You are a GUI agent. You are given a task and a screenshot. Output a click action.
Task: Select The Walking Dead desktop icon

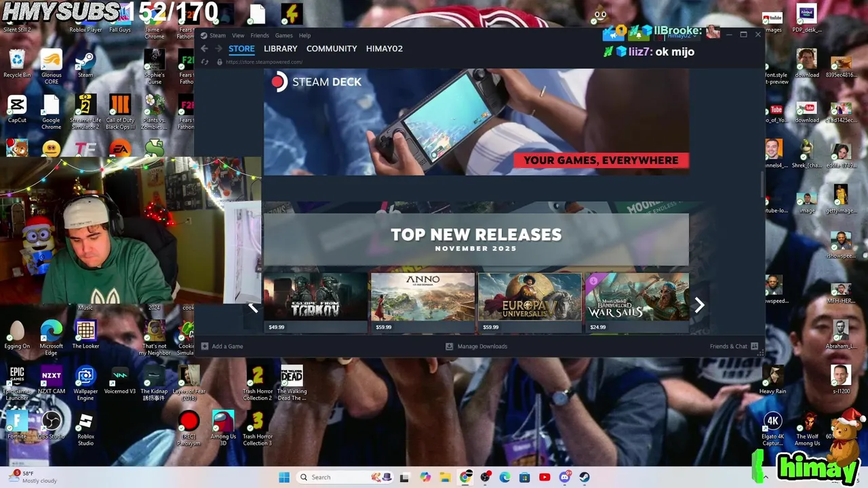click(x=292, y=383)
